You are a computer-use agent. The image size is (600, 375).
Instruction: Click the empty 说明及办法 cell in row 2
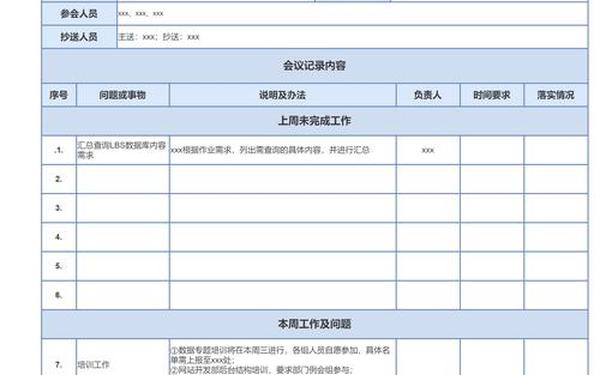[283, 179]
